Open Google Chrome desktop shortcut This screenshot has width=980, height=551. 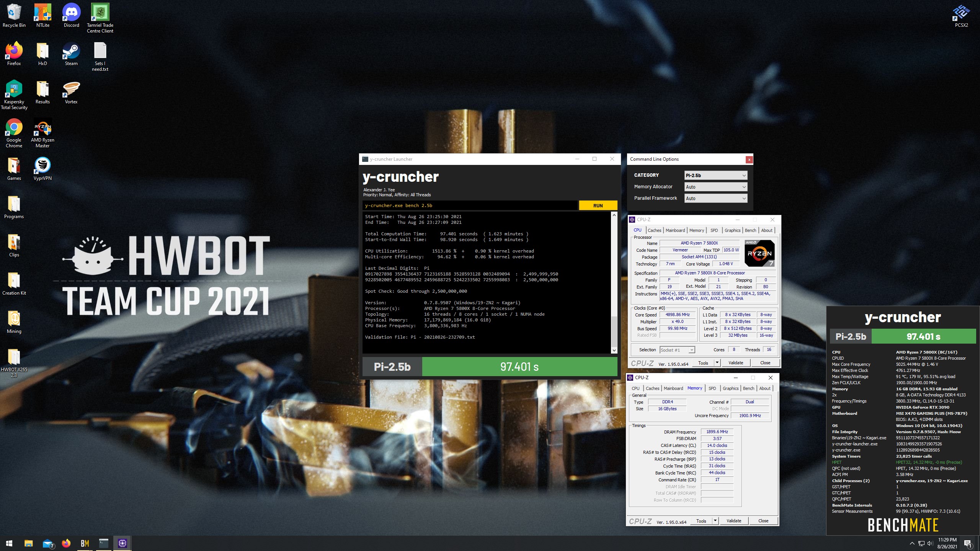pos(14,133)
